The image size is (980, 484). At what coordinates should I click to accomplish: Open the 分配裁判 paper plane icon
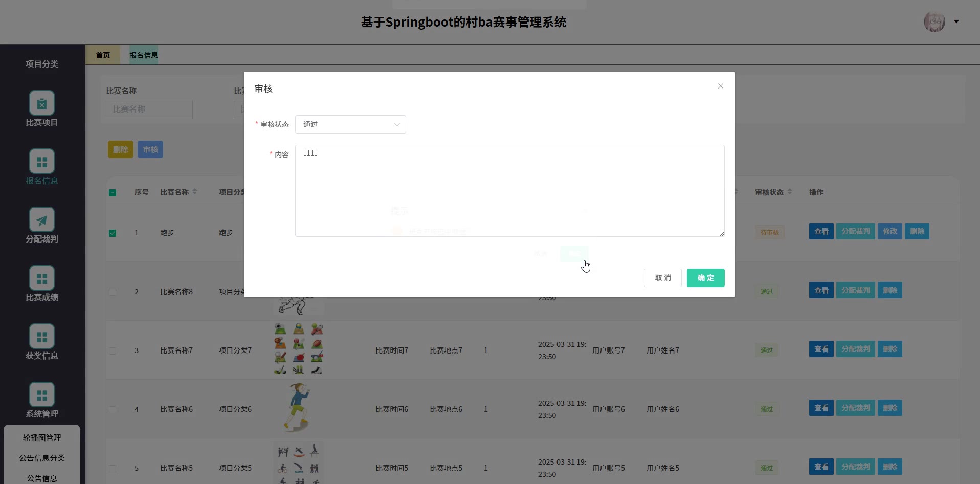tap(42, 220)
